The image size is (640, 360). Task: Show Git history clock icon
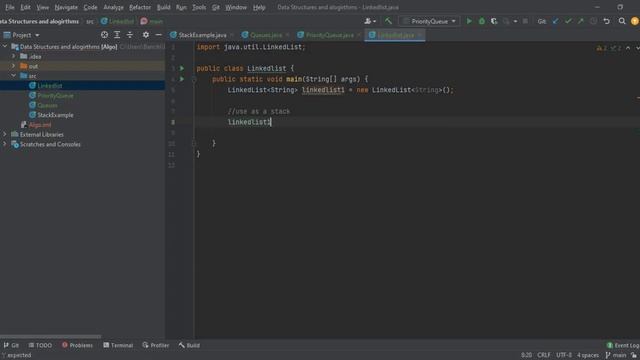(x=593, y=21)
